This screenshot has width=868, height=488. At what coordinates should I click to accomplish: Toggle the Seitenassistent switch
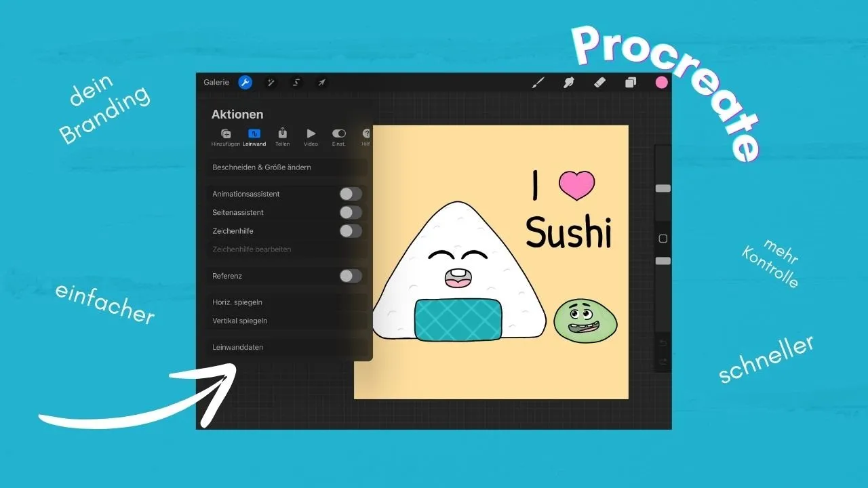[x=351, y=212]
